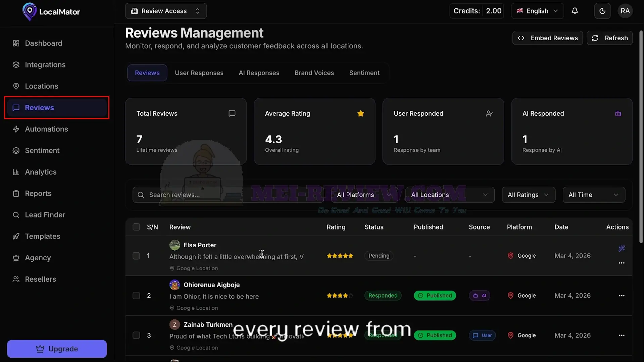The height and width of the screenshot is (362, 644).
Task: Click the Embed Reviews button
Action: click(x=547, y=38)
